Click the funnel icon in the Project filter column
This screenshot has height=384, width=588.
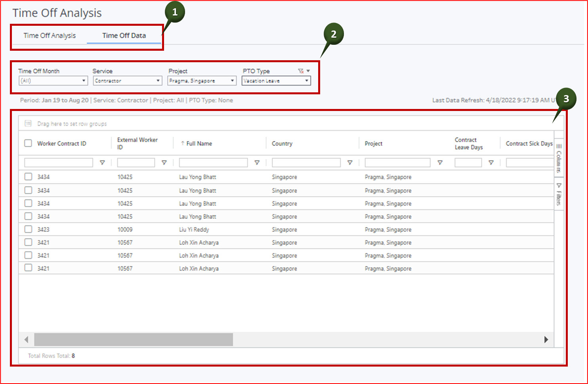pyautogui.click(x=440, y=162)
